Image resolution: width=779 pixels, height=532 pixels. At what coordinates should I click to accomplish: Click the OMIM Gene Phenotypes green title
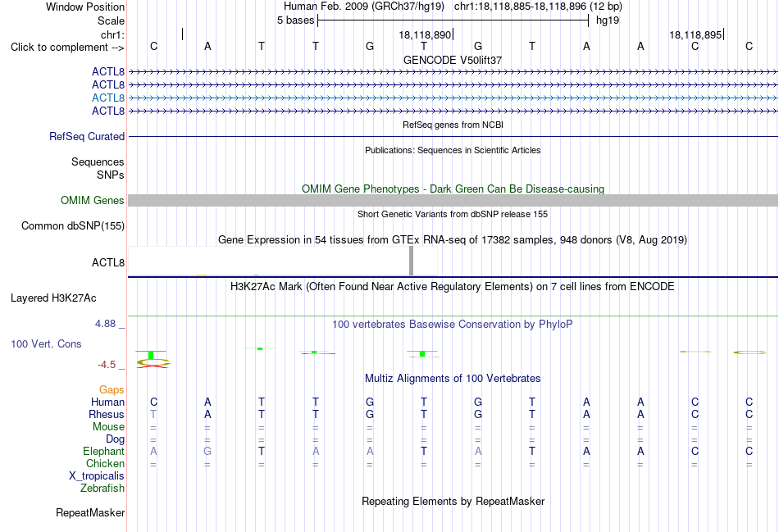(453, 189)
